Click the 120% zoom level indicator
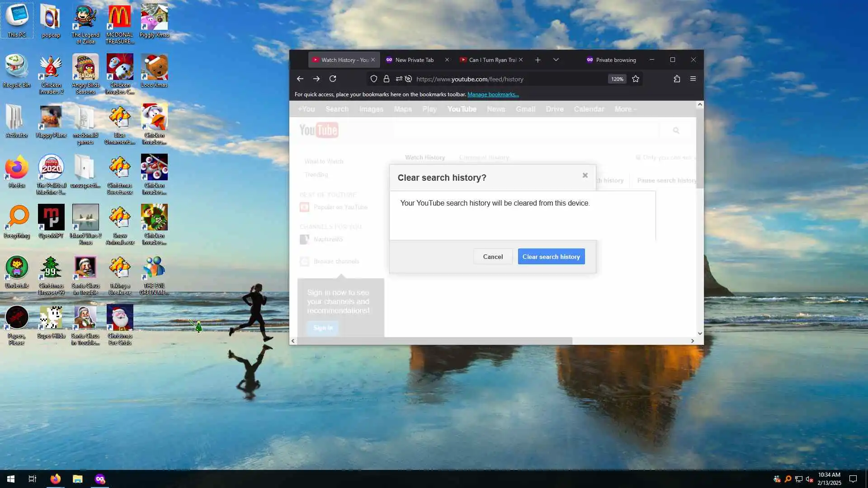 [x=617, y=79]
